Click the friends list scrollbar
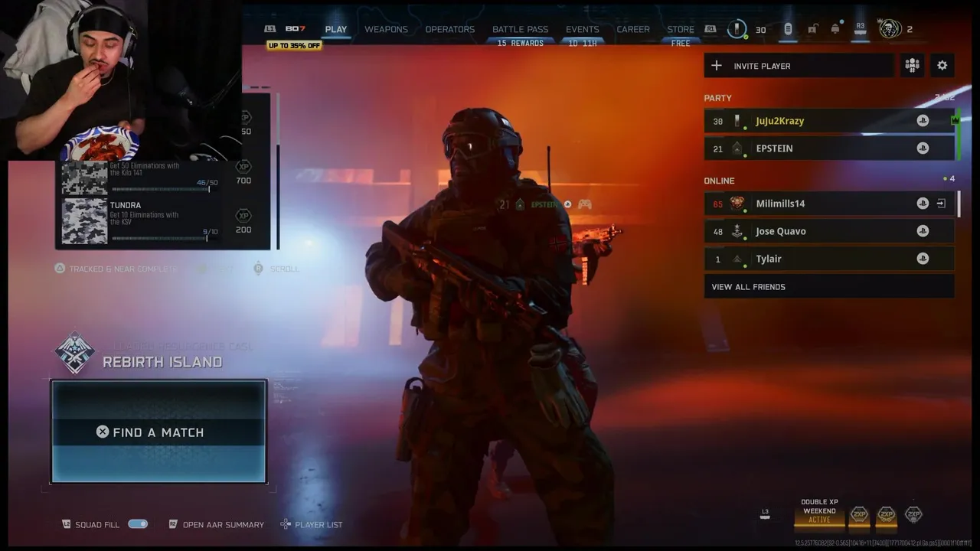This screenshot has width=980, height=551. tap(959, 204)
